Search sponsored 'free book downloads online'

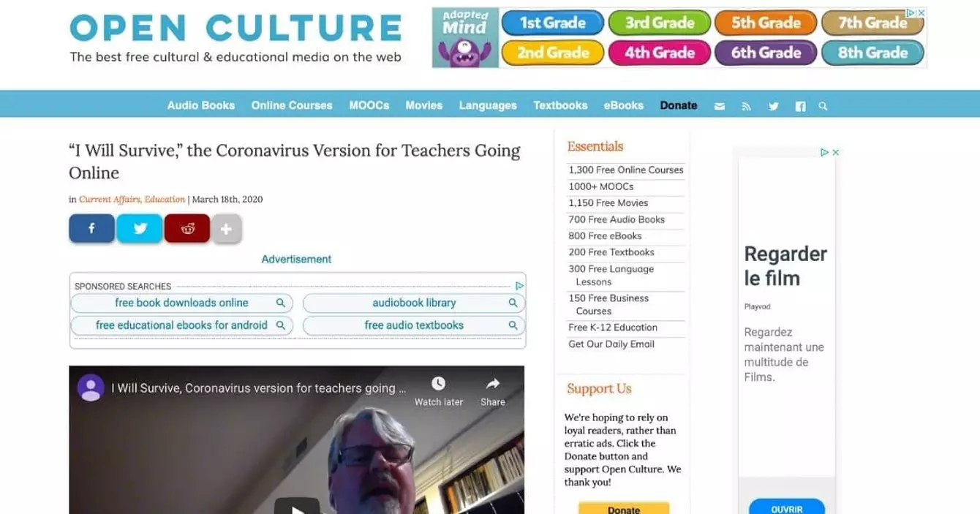point(181,303)
